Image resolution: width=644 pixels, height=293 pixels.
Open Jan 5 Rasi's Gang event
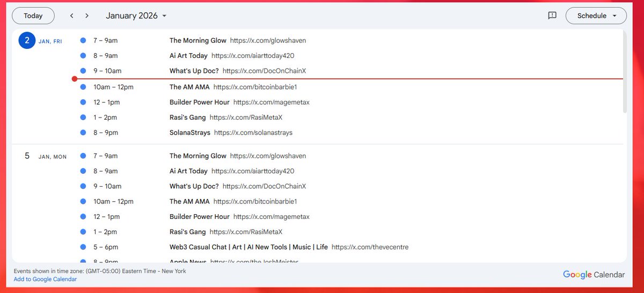(226, 232)
